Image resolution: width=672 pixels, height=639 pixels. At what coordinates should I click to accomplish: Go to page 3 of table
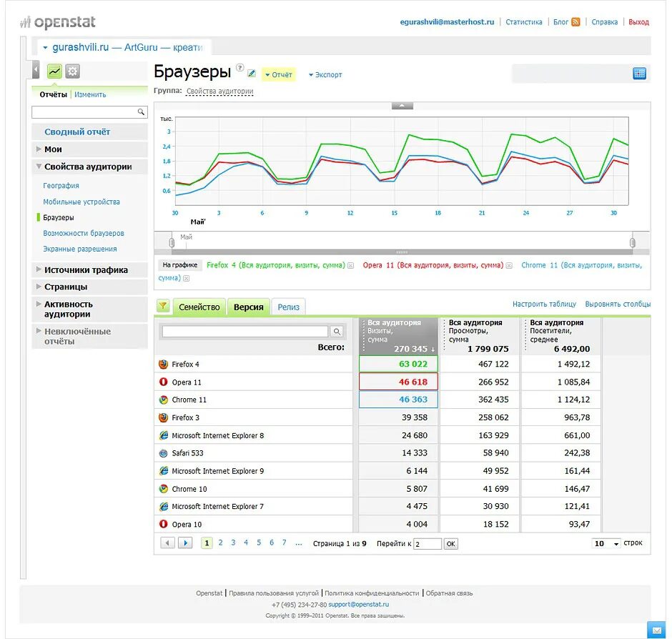tap(233, 543)
